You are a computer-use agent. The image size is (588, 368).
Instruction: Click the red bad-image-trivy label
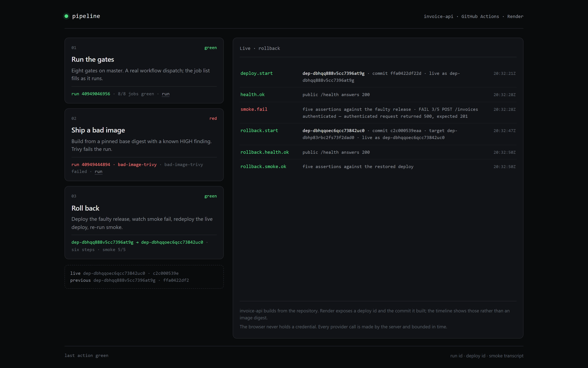tap(137, 165)
